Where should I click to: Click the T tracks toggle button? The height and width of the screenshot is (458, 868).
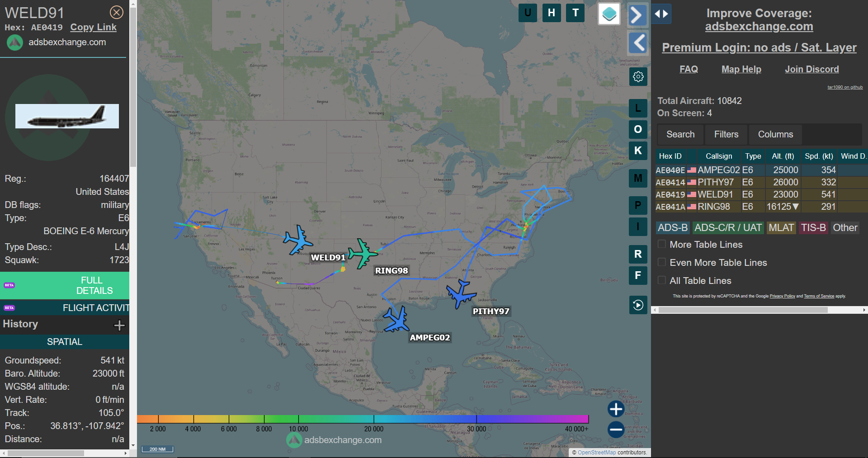(576, 13)
